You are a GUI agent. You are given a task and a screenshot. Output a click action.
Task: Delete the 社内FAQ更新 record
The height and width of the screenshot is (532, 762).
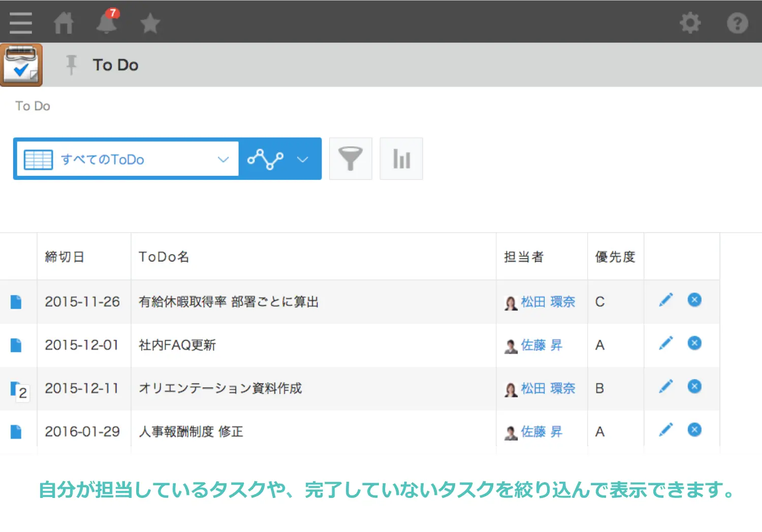694,343
